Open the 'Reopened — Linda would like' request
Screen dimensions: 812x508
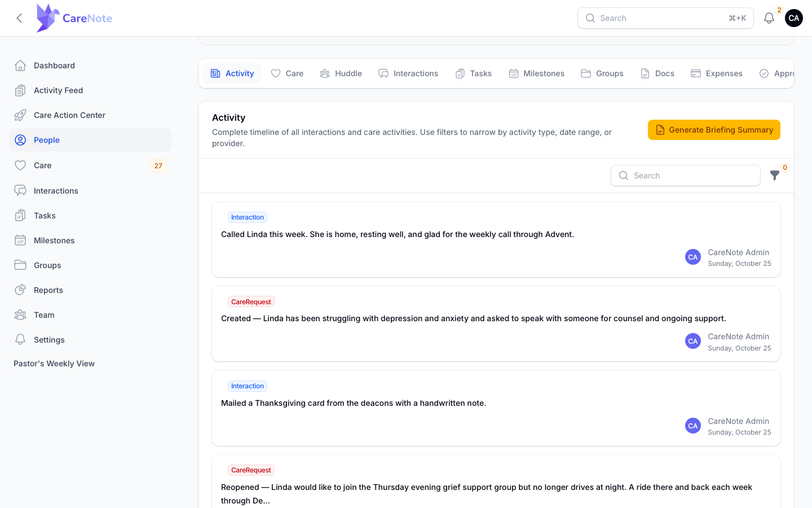click(x=496, y=481)
